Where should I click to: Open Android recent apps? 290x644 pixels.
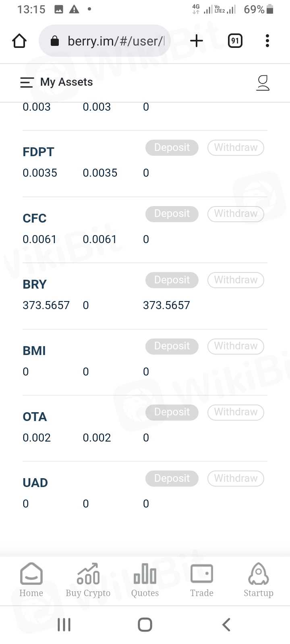point(64,625)
